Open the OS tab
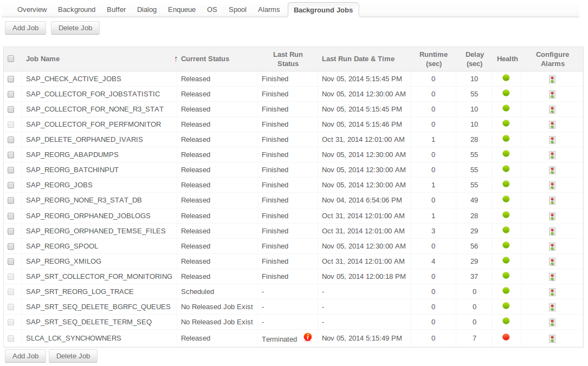Image resolution: width=588 pixels, height=366 pixels. [212, 9]
